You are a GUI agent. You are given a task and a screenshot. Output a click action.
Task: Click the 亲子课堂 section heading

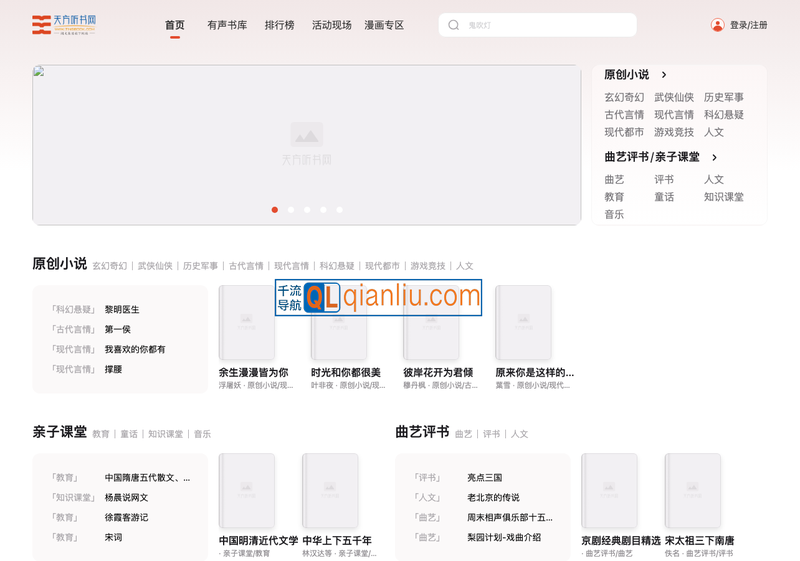point(60,432)
